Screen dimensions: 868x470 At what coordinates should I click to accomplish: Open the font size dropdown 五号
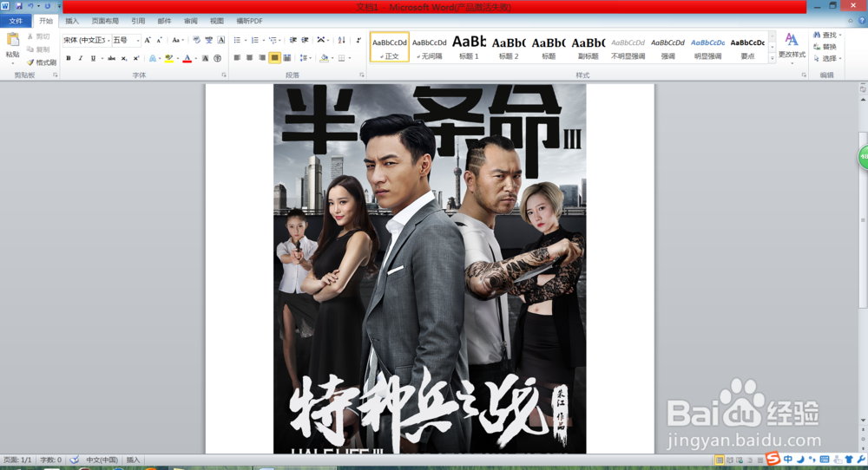coord(138,40)
